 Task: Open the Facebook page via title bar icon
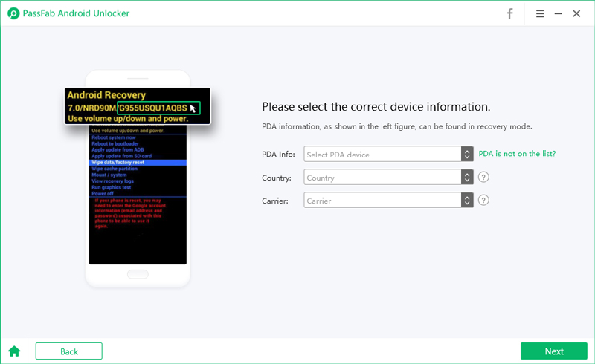510,13
